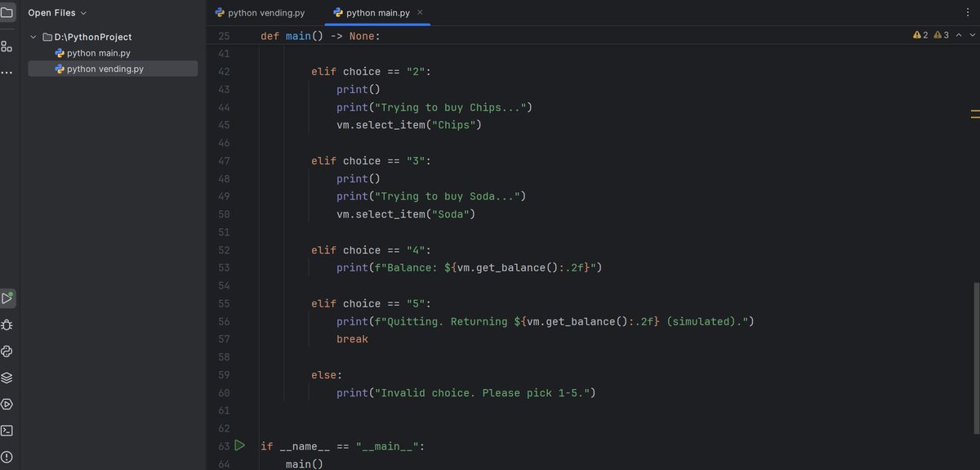Click line number 63 in the gutter
The height and width of the screenshot is (470, 980).
click(225, 446)
